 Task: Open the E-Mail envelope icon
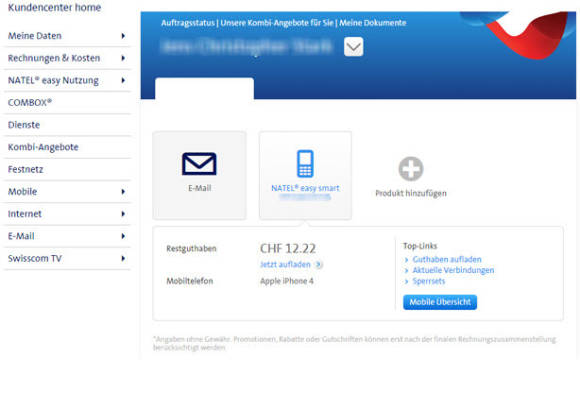pos(199,164)
